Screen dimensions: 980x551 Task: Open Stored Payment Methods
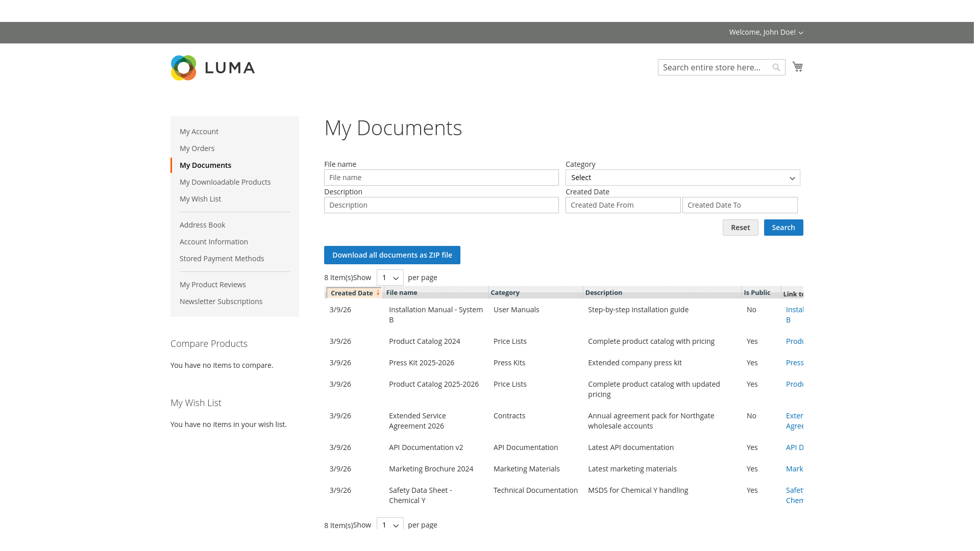click(222, 259)
